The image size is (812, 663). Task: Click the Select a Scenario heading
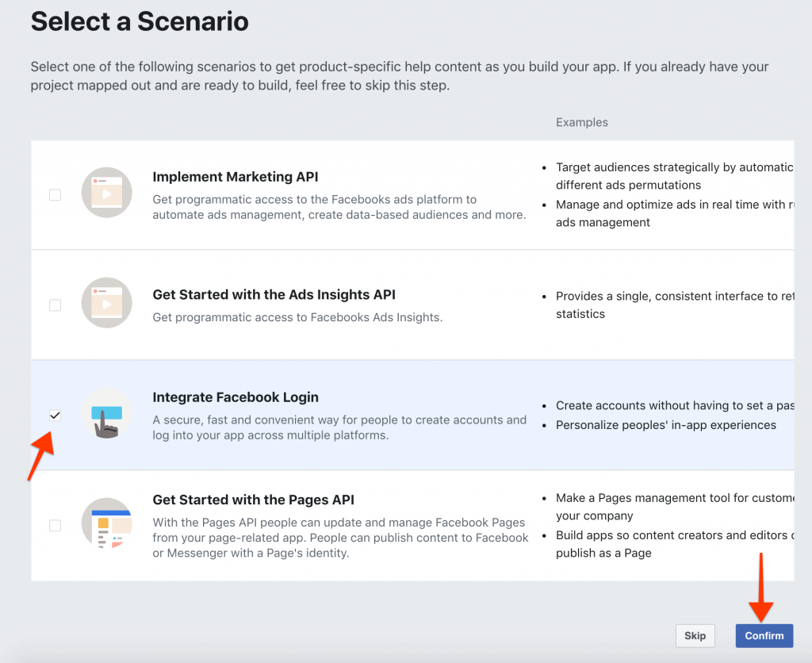pos(140,21)
